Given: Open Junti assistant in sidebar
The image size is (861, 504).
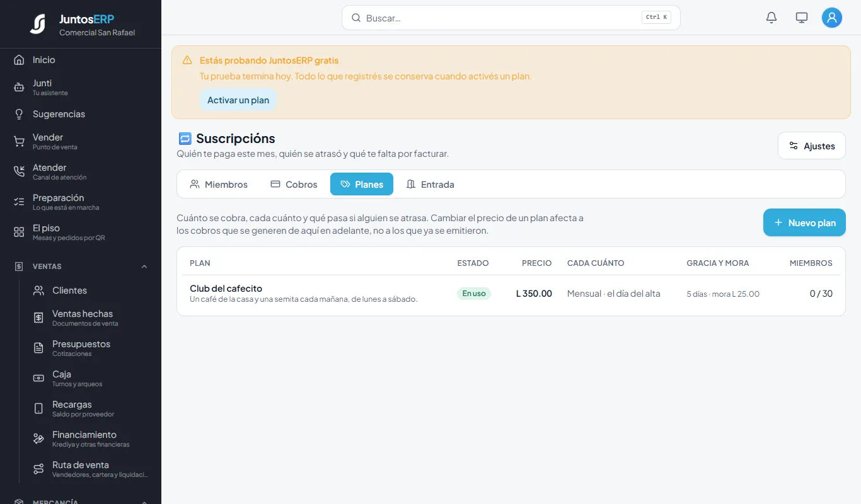Looking at the screenshot, I should point(81,87).
